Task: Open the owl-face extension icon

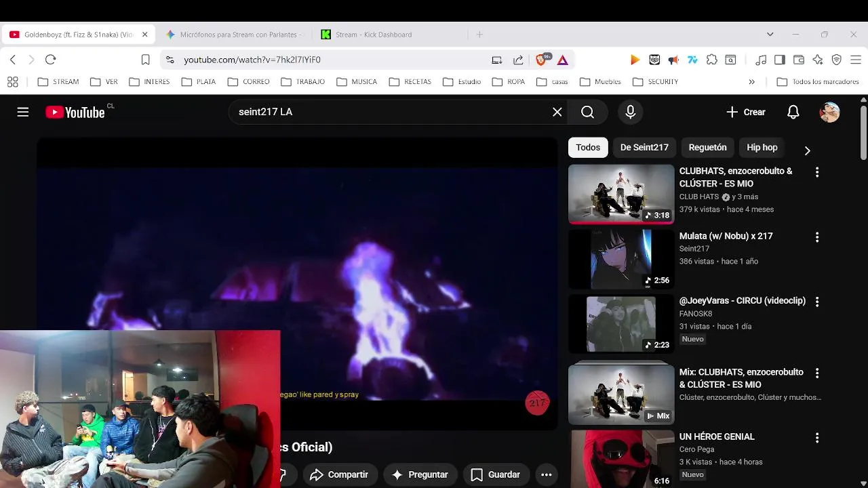Action: pyautogui.click(x=654, y=60)
